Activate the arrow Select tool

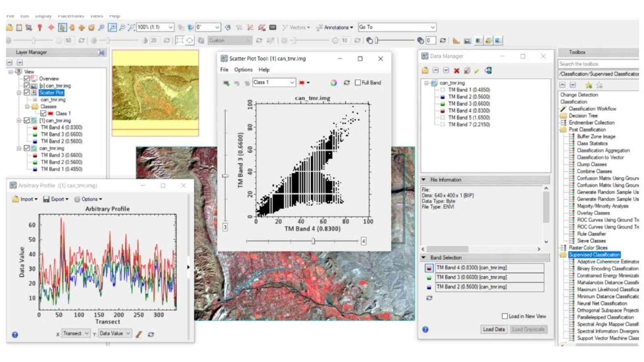coord(62,27)
